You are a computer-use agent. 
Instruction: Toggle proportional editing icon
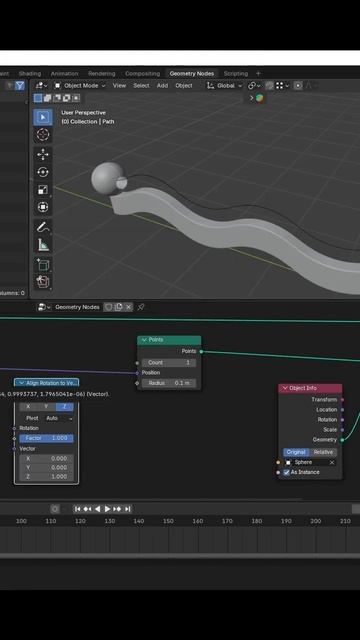click(298, 85)
